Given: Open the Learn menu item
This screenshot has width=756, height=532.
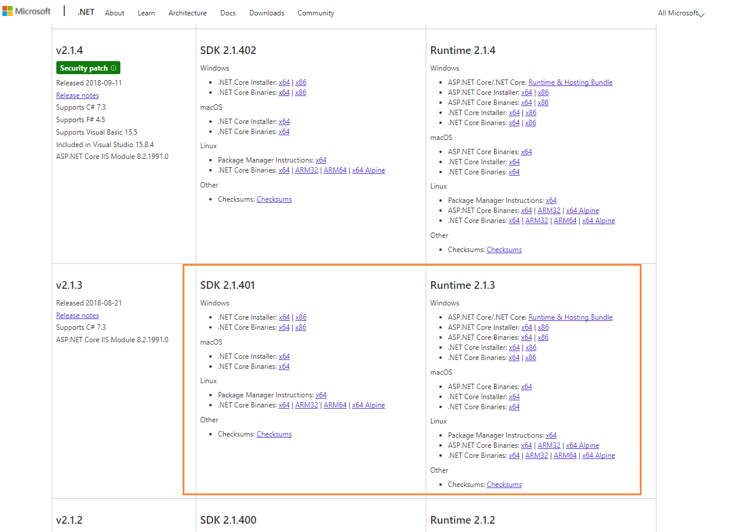Looking at the screenshot, I should coord(146,13).
